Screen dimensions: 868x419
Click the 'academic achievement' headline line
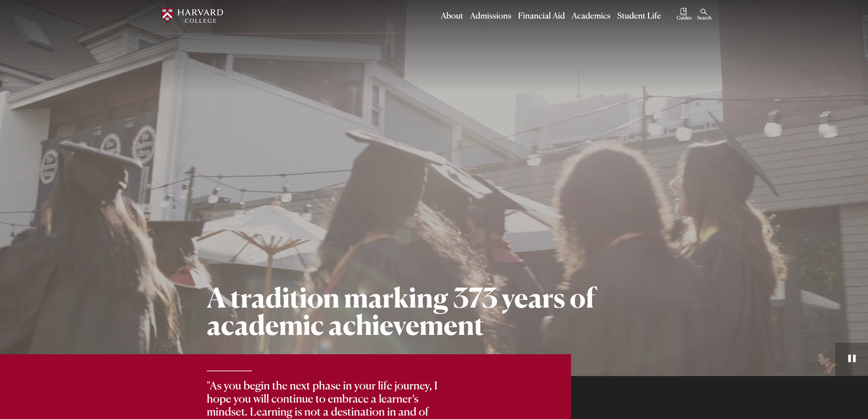click(345, 326)
